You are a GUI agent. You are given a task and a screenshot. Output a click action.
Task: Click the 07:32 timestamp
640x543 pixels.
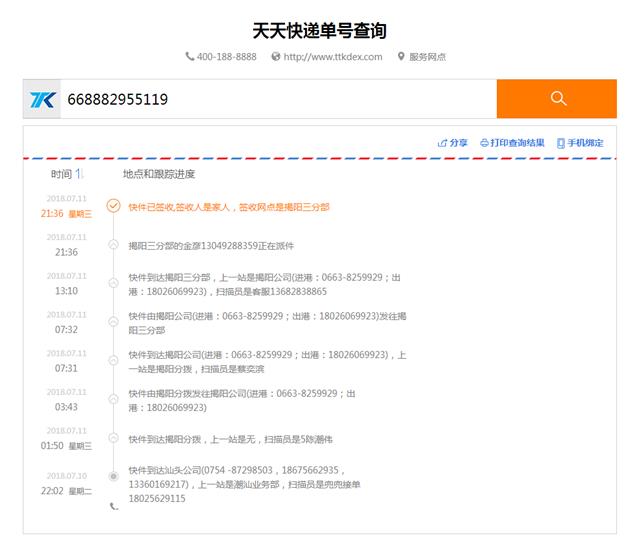[66, 329]
